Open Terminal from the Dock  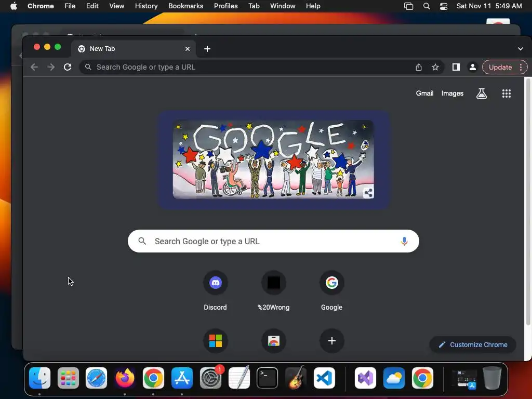tap(268, 378)
